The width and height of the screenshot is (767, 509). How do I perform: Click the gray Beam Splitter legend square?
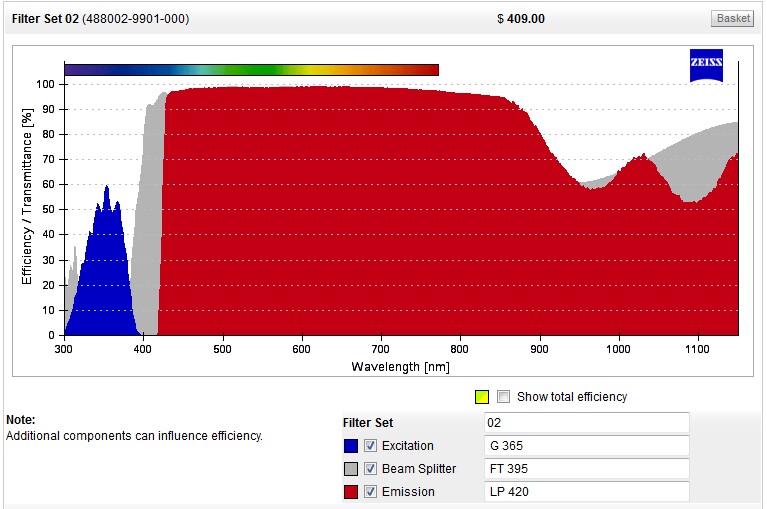coord(350,469)
